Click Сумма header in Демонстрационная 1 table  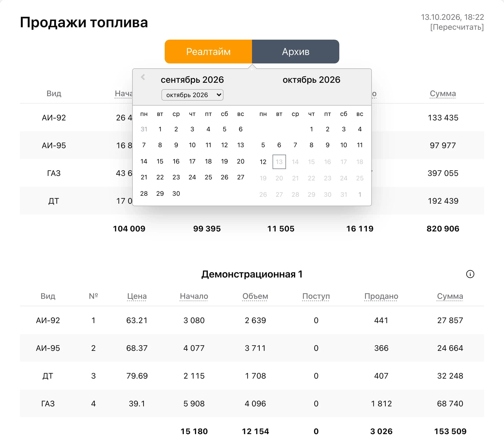[x=450, y=296]
